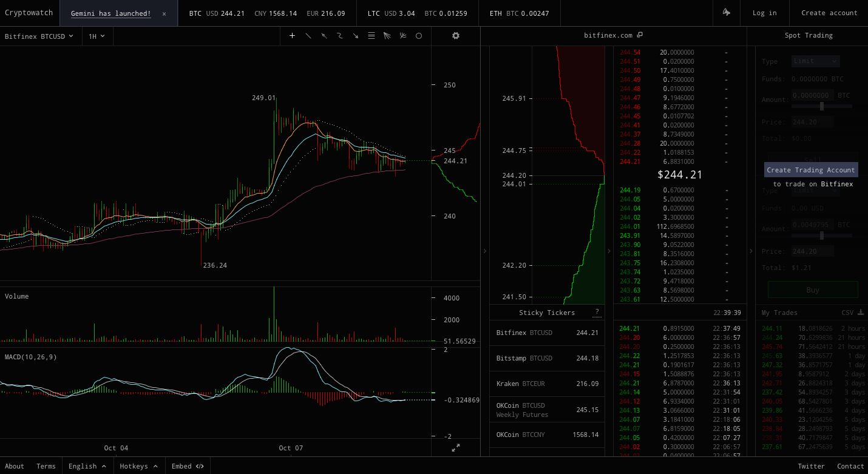Click the Cryptowatch logo
Viewport: 868px width, 474px height.
29,13
